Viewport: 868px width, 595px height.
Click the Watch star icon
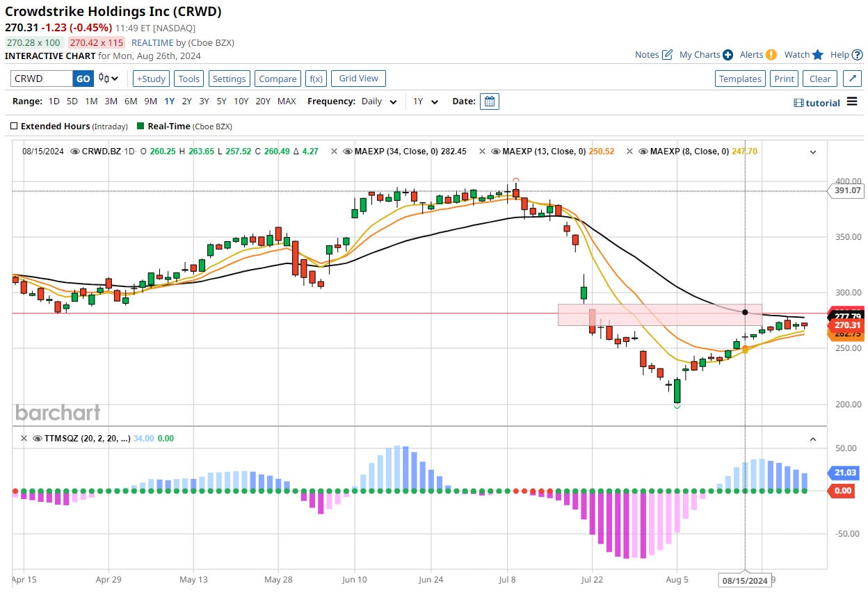[818, 55]
